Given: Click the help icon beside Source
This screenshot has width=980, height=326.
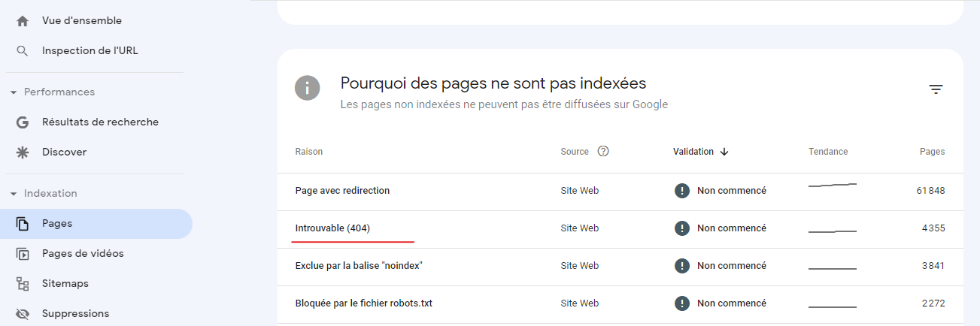Looking at the screenshot, I should (602, 151).
